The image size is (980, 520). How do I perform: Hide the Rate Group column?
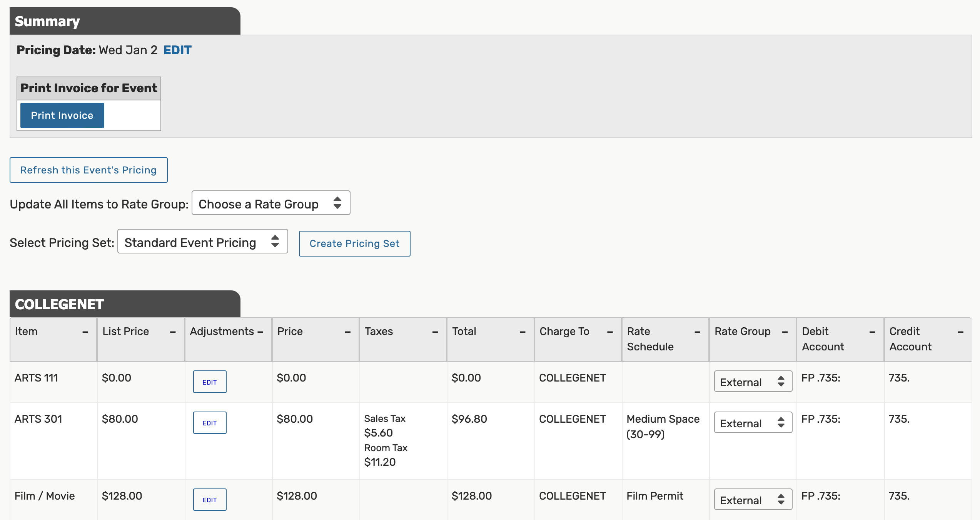[785, 332]
